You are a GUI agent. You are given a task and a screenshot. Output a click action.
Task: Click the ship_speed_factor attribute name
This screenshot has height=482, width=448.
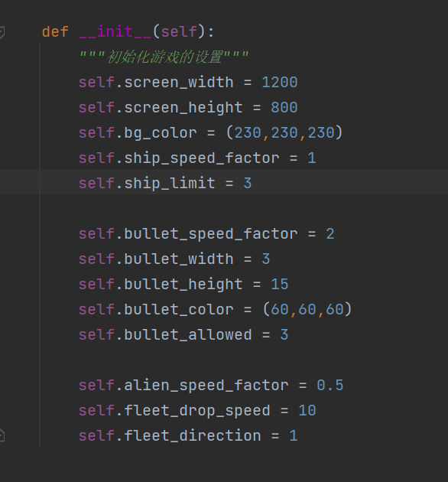(202, 158)
